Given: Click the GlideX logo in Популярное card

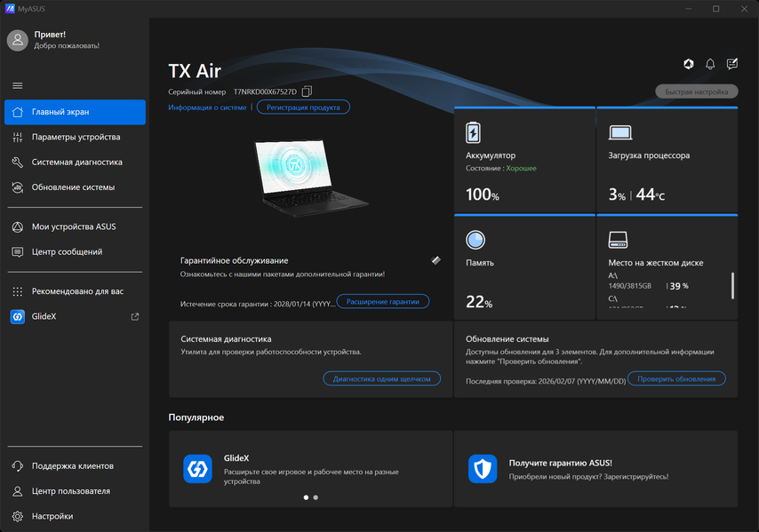Looking at the screenshot, I should point(197,469).
